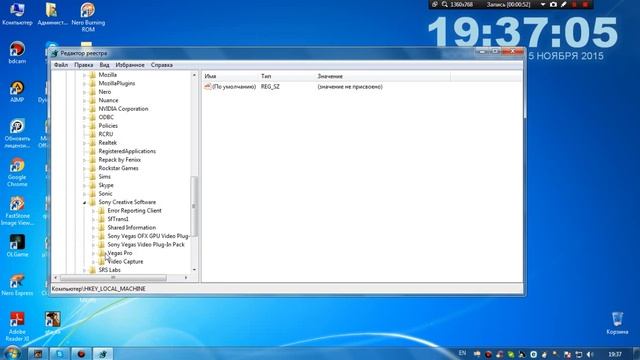Stop recording with the red stop button

[x=585, y=4]
